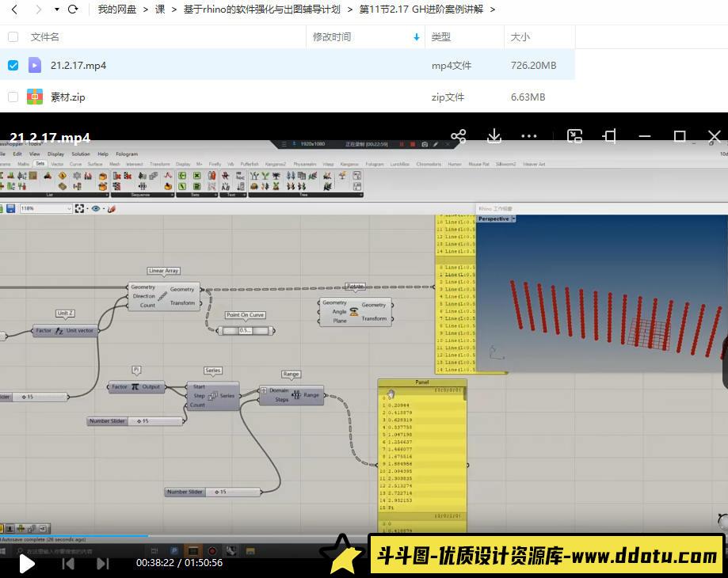728x578 pixels.
Task: Click the Help menu in Grasshopper video
Action: (x=103, y=154)
